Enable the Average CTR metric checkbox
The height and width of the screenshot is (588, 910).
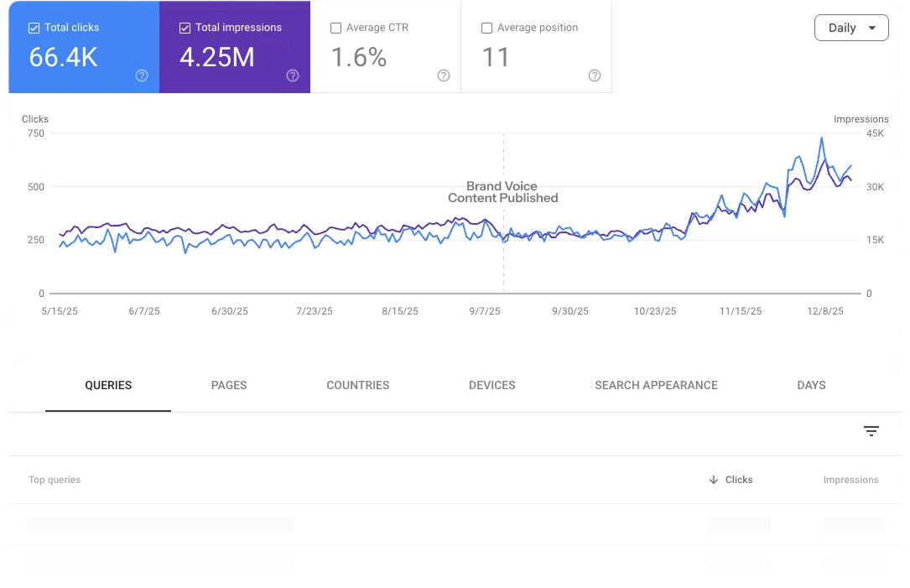tap(335, 27)
